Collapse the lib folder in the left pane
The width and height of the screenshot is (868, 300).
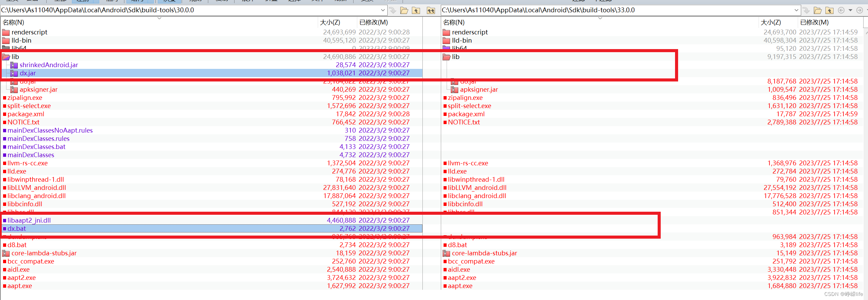pos(6,57)
